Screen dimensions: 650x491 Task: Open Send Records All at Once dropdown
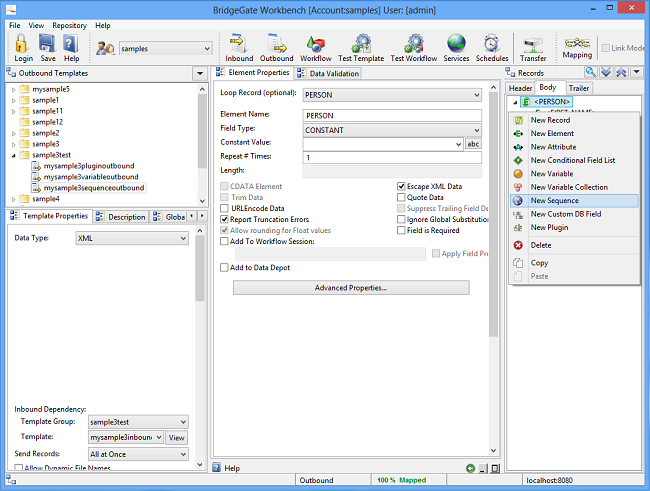coord(138,455)
